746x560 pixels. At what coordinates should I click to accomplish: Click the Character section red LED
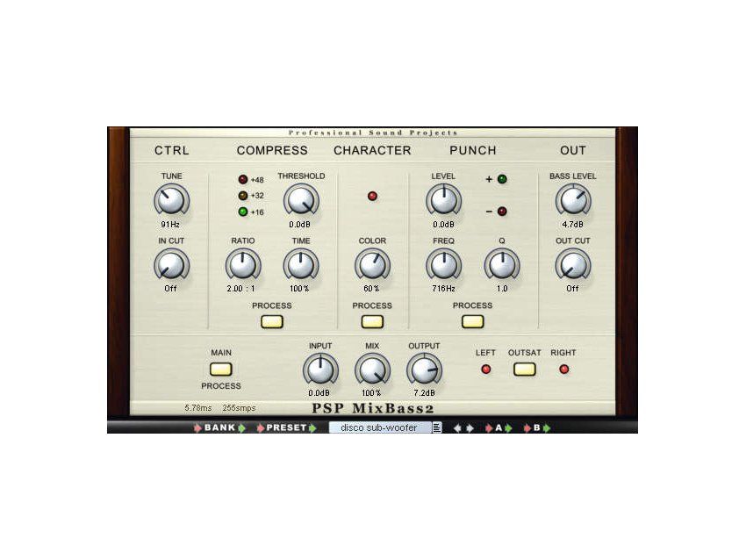(372, 196)
